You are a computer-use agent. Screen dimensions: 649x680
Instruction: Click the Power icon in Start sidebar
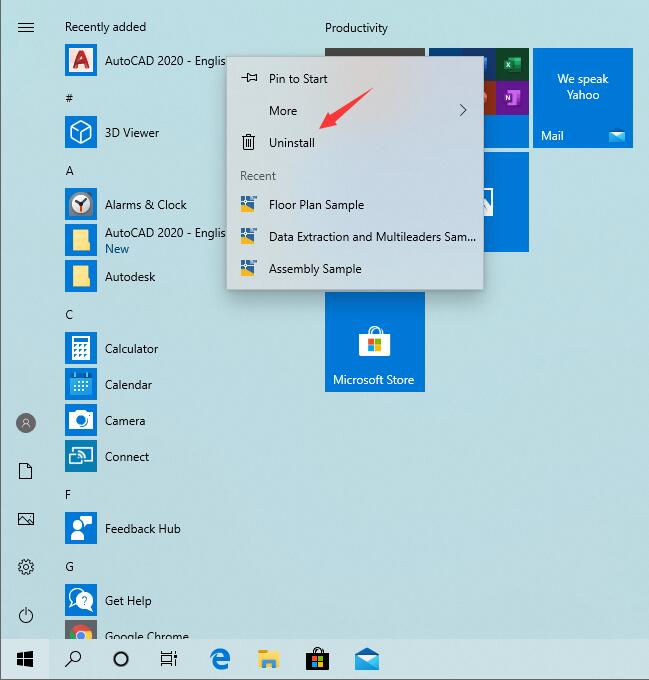pyautogui.click(x=26, y=615)
